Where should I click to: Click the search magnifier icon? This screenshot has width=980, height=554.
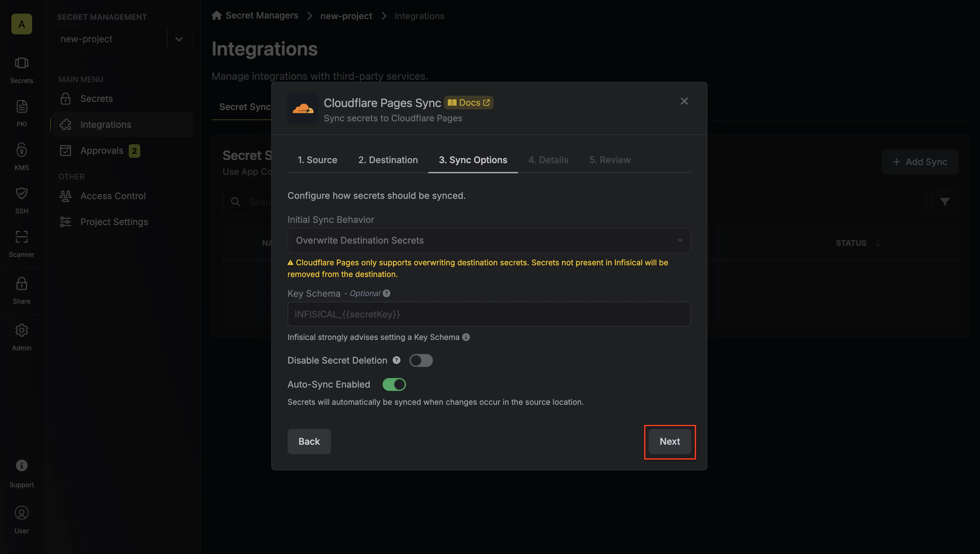[236, 202]
